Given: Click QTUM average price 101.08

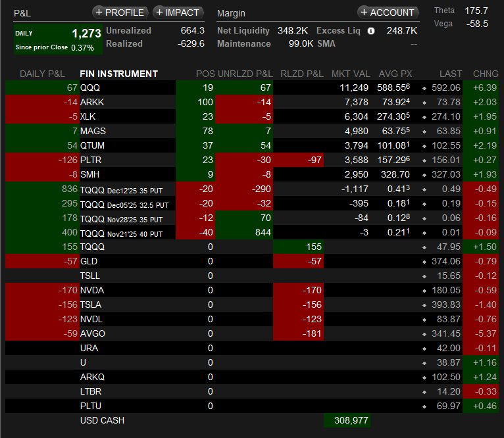Looking at the screenshot, I should click(x=393, y=145).
